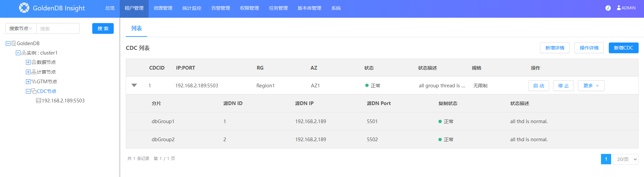Click the info icon in header
This screenshot has width=644, height=177.
608,8
